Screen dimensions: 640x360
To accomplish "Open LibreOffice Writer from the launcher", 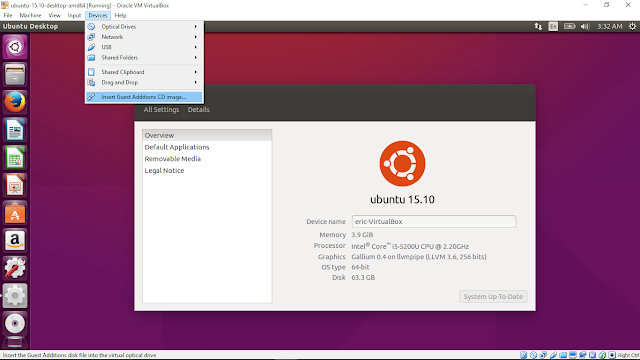I will pos(15,130).
